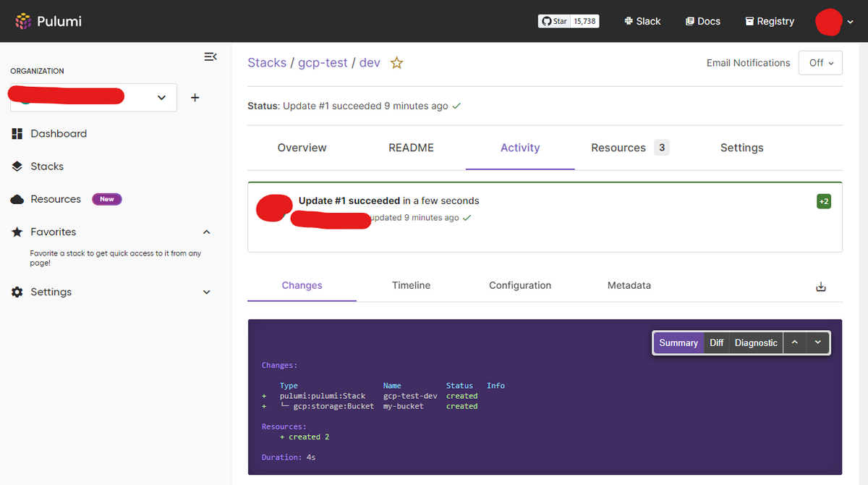Open the Configuration sub-tab
This screenshot has height=485, width=868.
(x=520, y=285)
